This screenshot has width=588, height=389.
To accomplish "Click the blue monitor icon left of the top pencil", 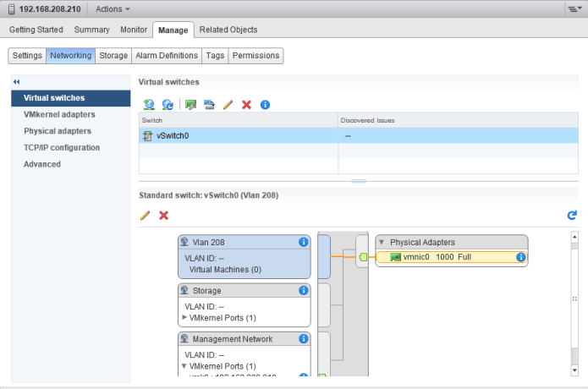I will [x=209, y=104].
